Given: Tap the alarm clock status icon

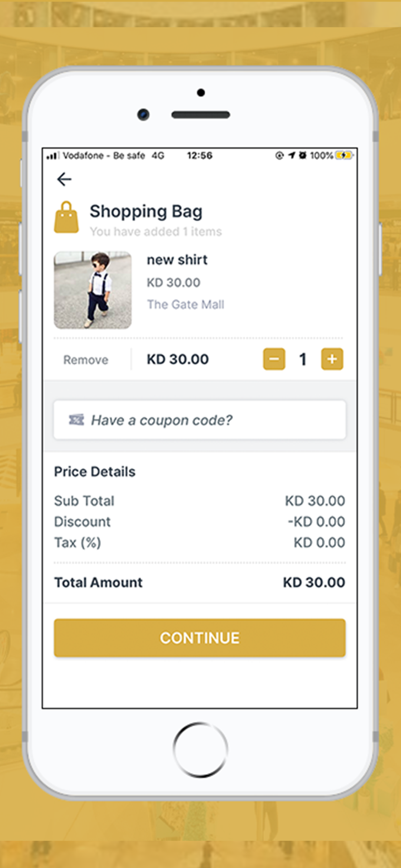Looking at the screenshot, I should pyautogui.click(x=302, y=155).
